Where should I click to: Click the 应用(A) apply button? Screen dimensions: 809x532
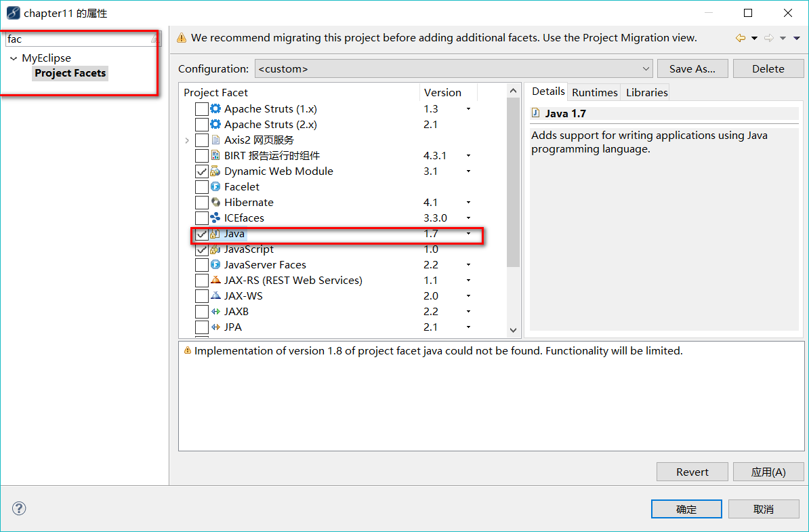click(x=768, y=472)
